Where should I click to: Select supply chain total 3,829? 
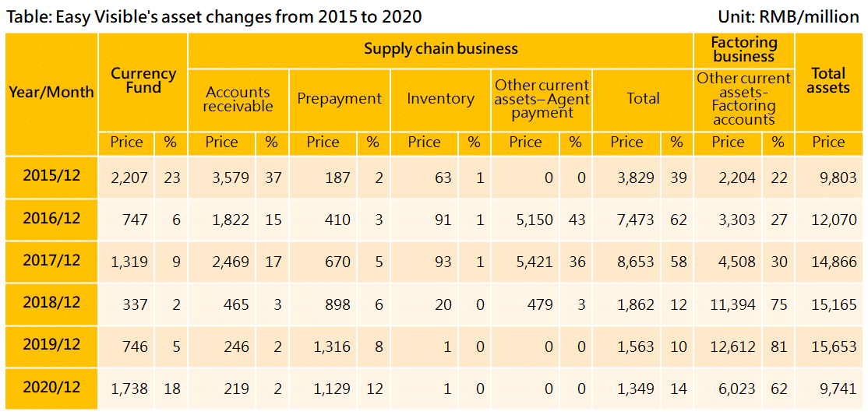pos(635,178)
